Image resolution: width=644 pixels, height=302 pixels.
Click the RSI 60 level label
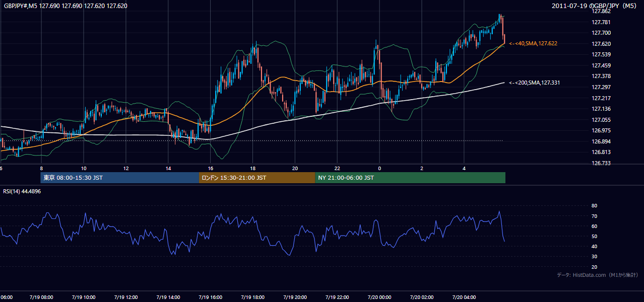pyautogui.click(x=594, y=226)
